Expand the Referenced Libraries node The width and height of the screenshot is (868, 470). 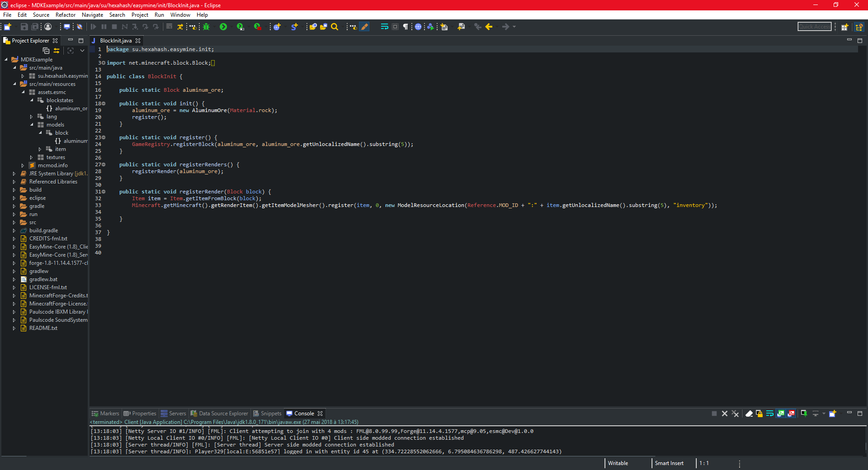tap(14, 182)
